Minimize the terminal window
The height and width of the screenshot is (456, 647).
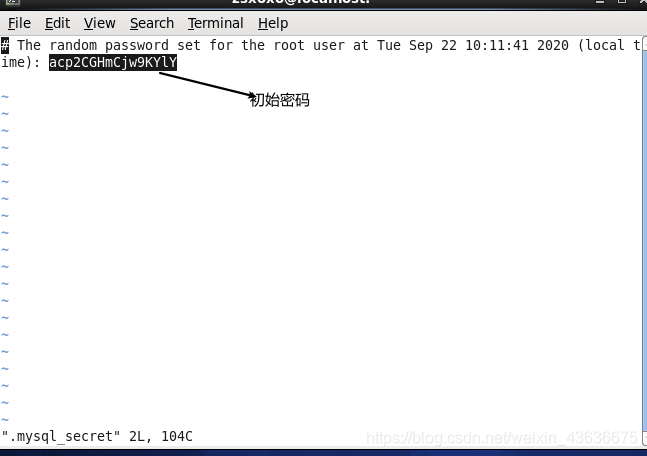pyautogui.click(x=600, y=2)
